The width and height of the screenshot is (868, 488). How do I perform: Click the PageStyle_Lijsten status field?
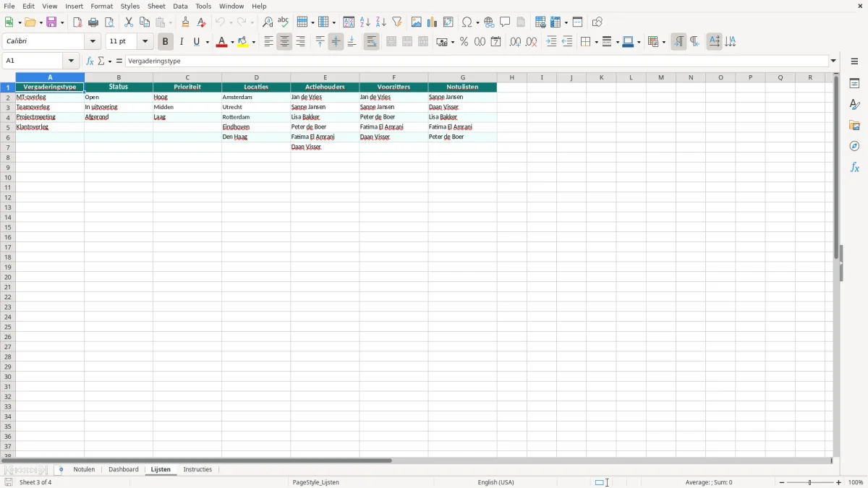pyautogui.click(x=315, y=482)
